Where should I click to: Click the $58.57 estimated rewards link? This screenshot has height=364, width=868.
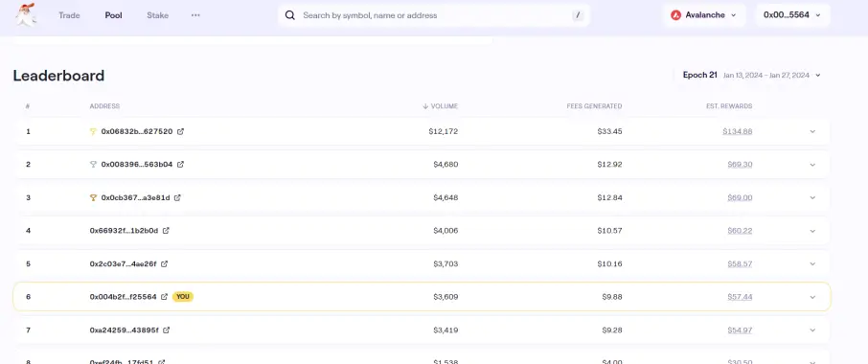click(x=741, y=263)
